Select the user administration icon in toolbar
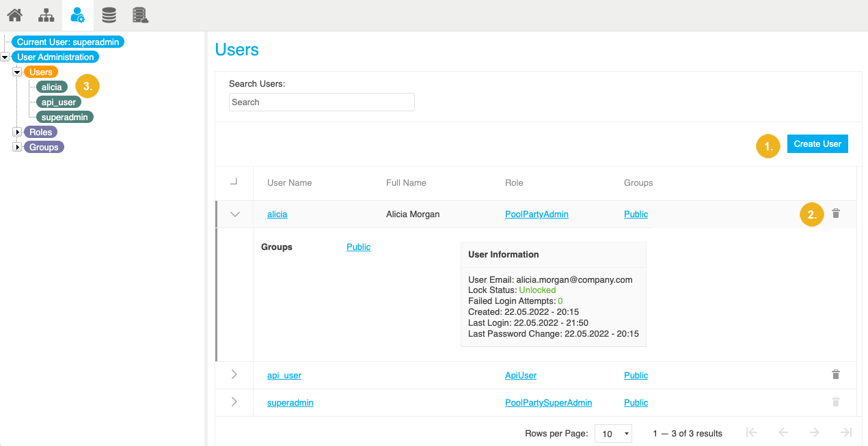The image size is (868, 446). (x=78, y=14)
